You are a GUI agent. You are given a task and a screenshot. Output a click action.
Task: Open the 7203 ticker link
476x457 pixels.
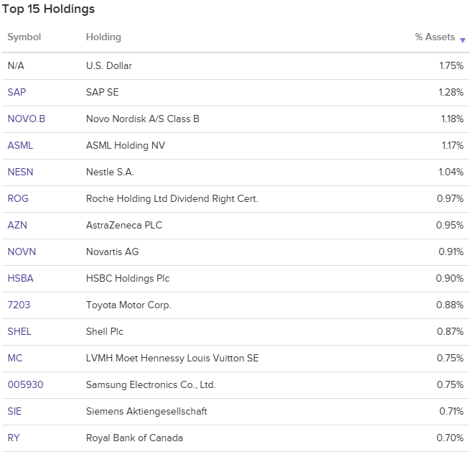click(19, 305)
